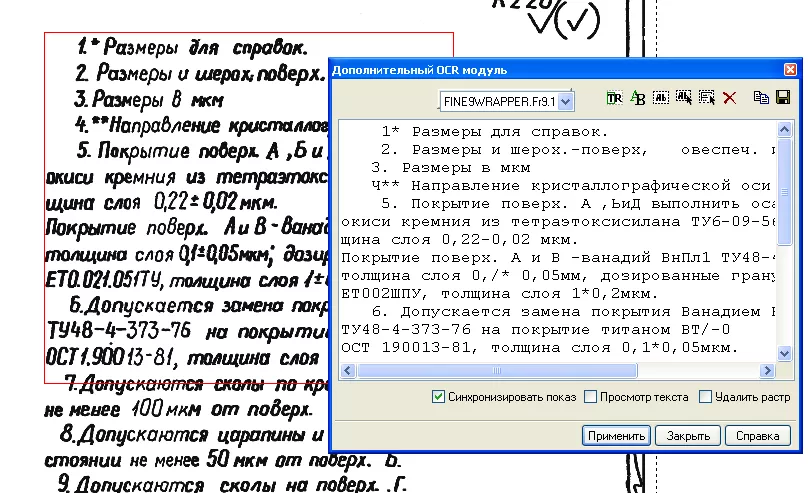Click the text lines region select icon

coord(706,98)
